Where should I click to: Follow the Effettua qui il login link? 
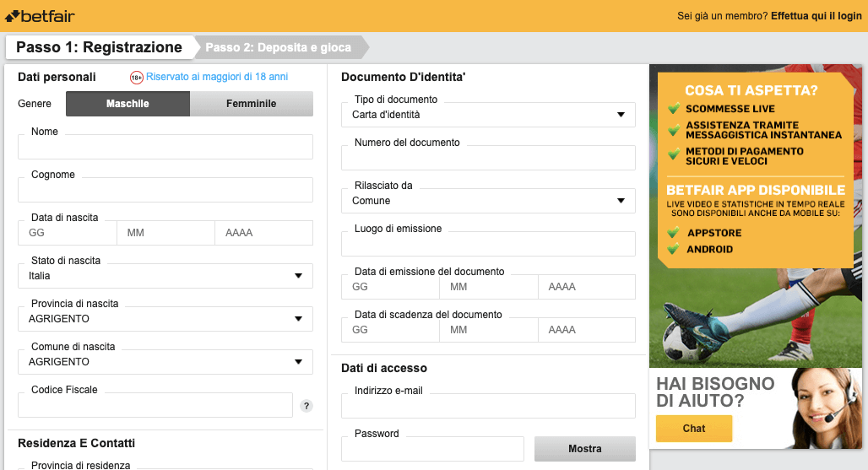tap(816, 16)
